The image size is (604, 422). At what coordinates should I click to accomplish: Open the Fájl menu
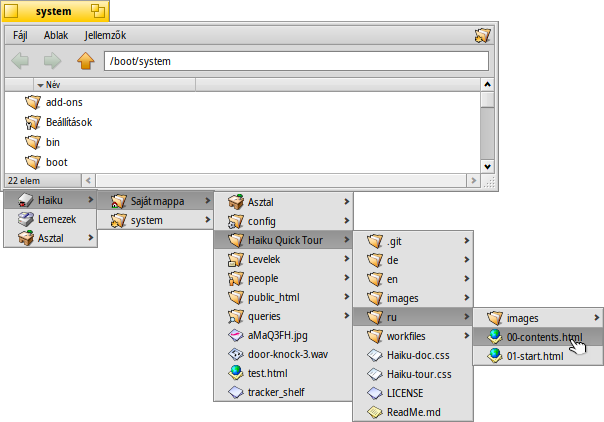click(x=19, y=35)
